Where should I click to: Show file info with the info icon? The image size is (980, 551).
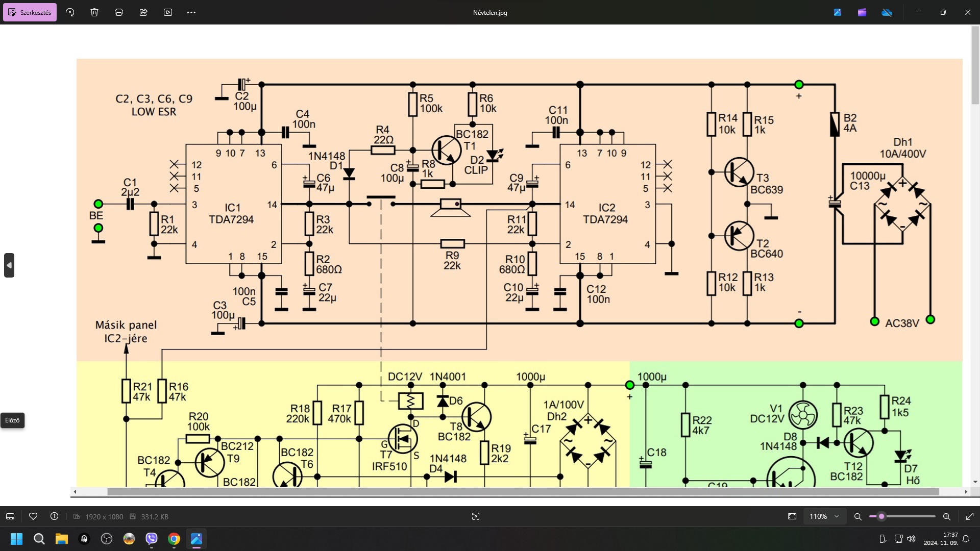pos(54,516)
